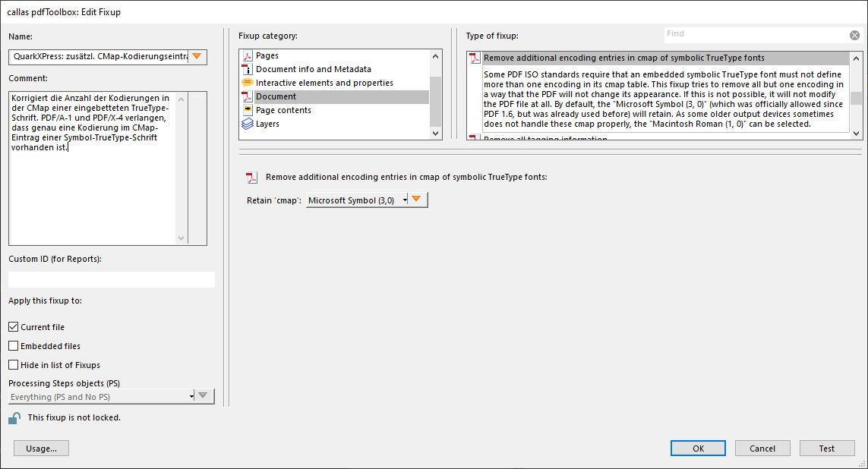The width and height of the screenshot is (868, 469).
Task: Enable the Embedded files checkbox
Action: click(x=13, y=345)
